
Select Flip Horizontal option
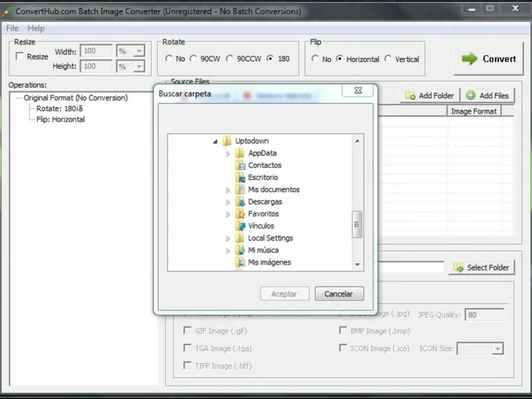pos(339,59)
